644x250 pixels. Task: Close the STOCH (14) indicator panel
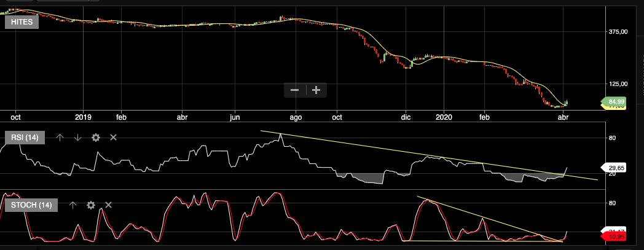tap(108, 205)
